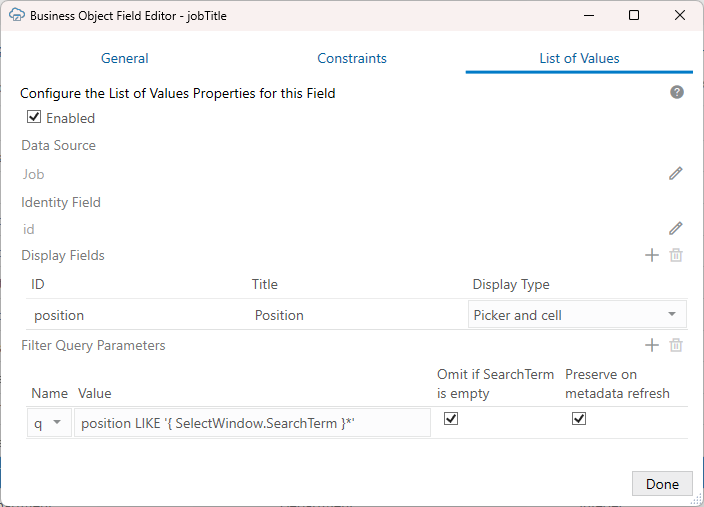Uncheck Omit if SearchTerm is empty
This screenshot has width=704, height=507.
point(451,419)
